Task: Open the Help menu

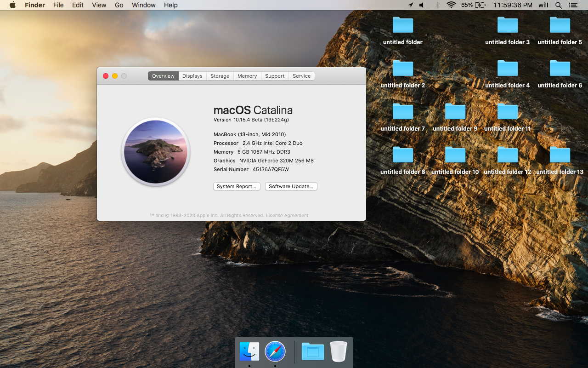Action: click(171, 5)
